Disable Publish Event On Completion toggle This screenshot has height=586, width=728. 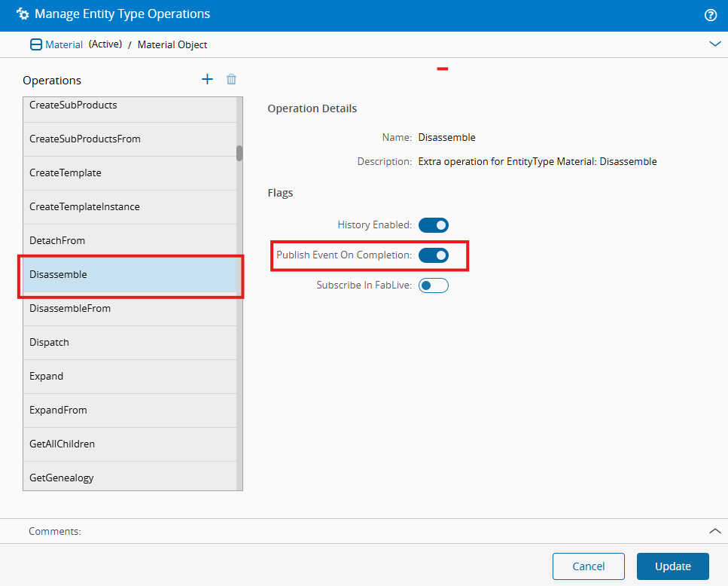[x=433, y=255]
